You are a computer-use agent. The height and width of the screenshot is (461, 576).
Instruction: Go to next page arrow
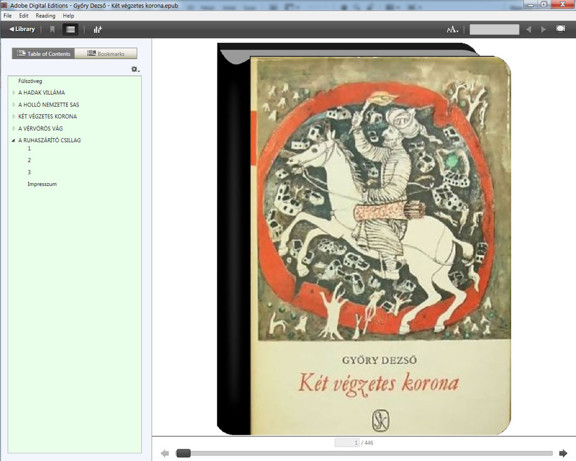click(x=563, y=453)
